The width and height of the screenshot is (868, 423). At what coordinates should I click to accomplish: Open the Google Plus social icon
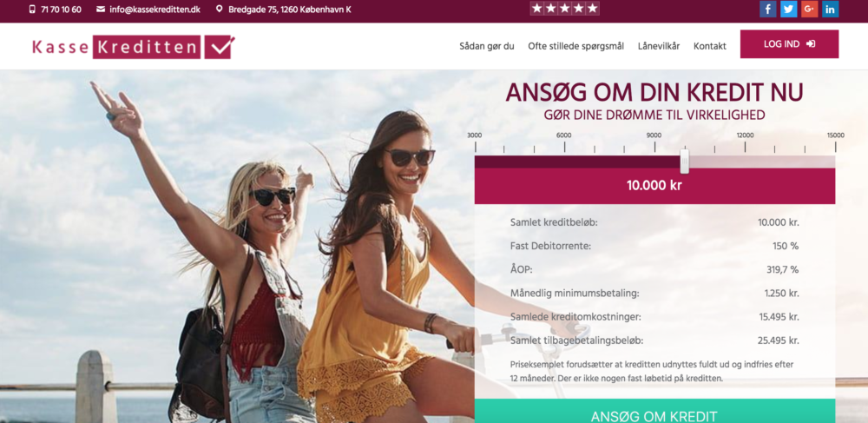[809, 9]
